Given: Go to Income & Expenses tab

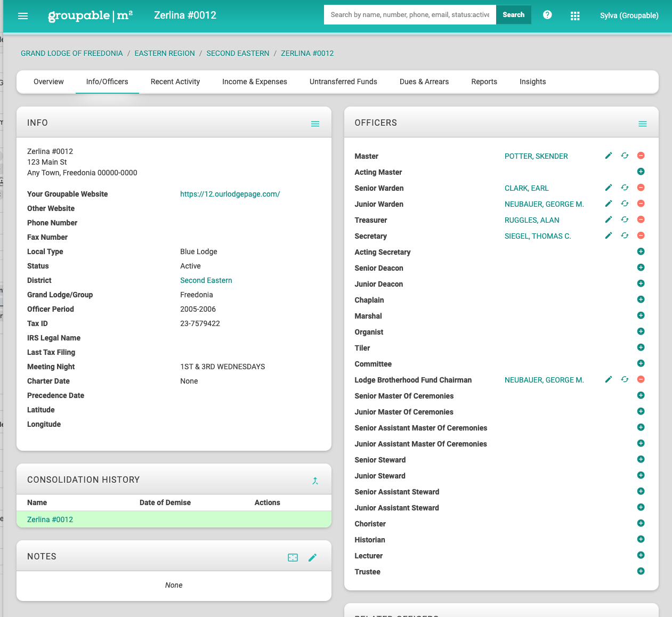Looking at the screenshot, I should (255, 82).
